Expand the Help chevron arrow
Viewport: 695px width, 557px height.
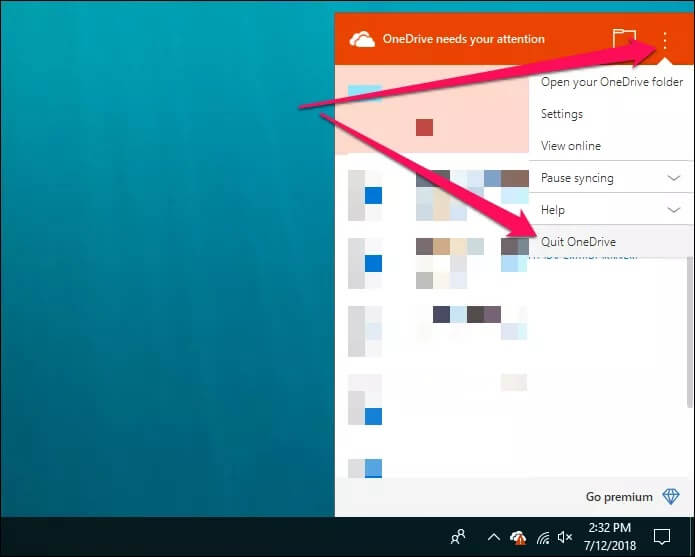point(674,210)
